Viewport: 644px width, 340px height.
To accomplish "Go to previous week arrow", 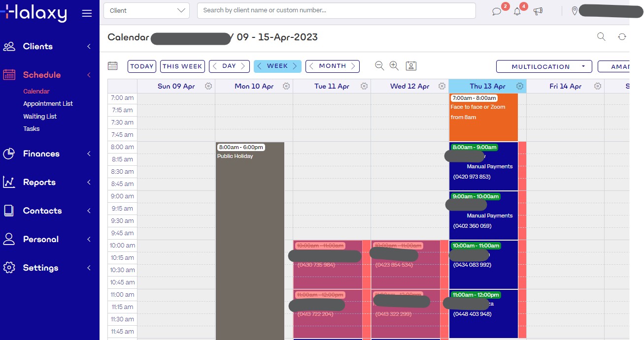I will (x=260, y=66).
